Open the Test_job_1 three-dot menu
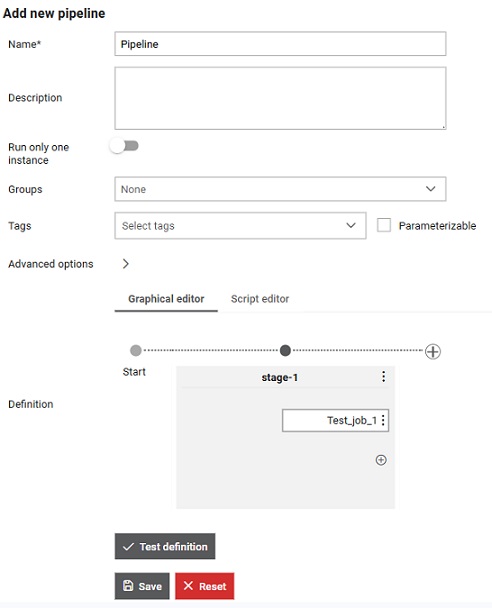This screenshot has height=608, width=492. [383, 420]
